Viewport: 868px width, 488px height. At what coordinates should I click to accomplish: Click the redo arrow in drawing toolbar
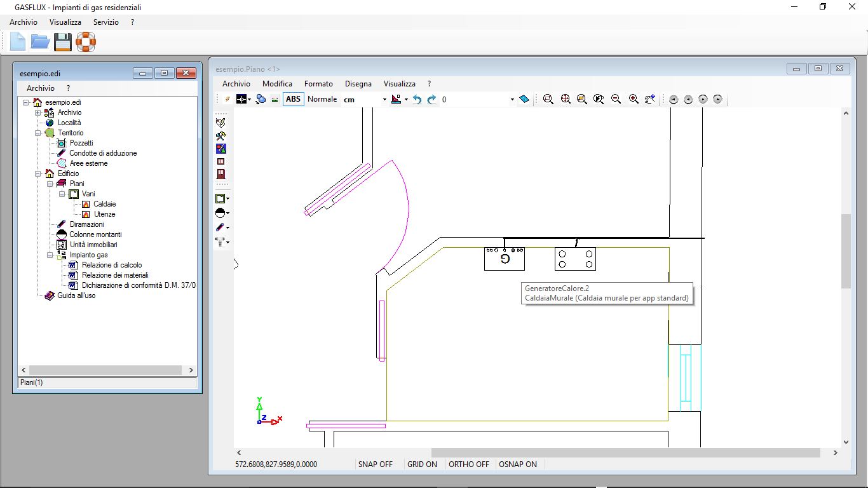[x=431, y=99]
